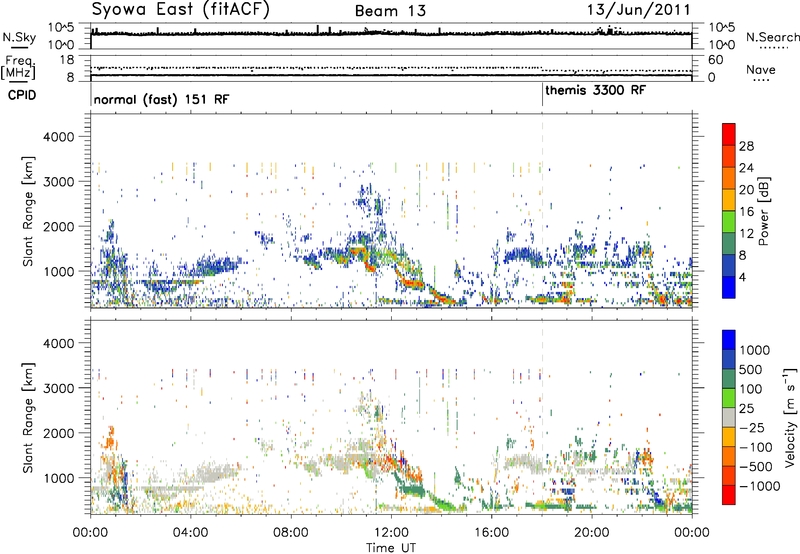Click the gray segment of velocity colorbar
The image size is (800, 554).
coord(729,417)
